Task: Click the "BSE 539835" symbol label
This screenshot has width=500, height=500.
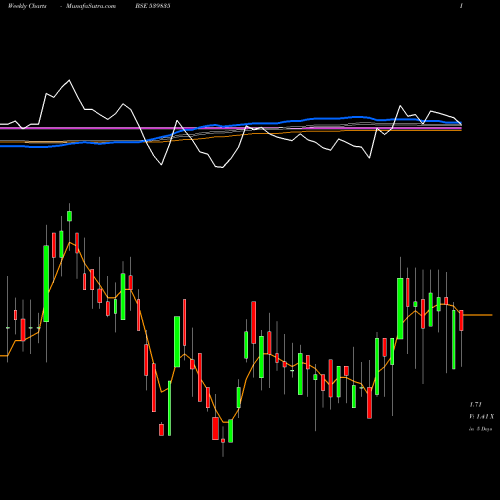Action: (x=153, y=6)
